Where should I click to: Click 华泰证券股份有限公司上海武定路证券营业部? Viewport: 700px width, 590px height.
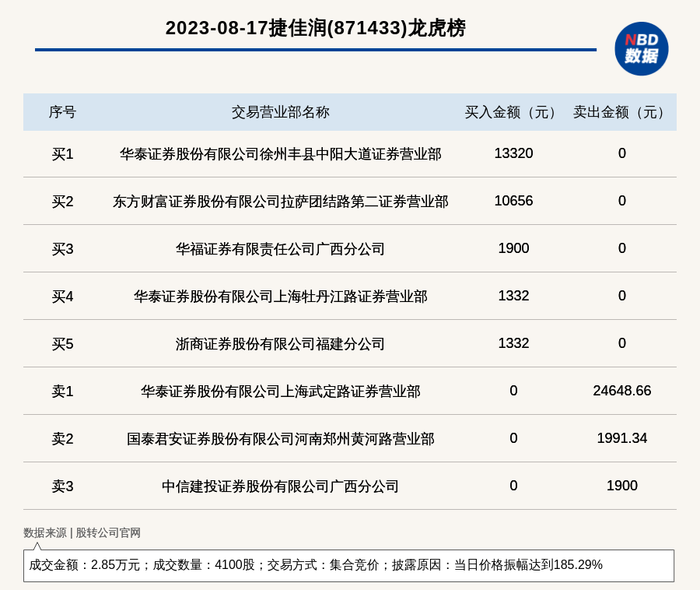pos(280,392)
